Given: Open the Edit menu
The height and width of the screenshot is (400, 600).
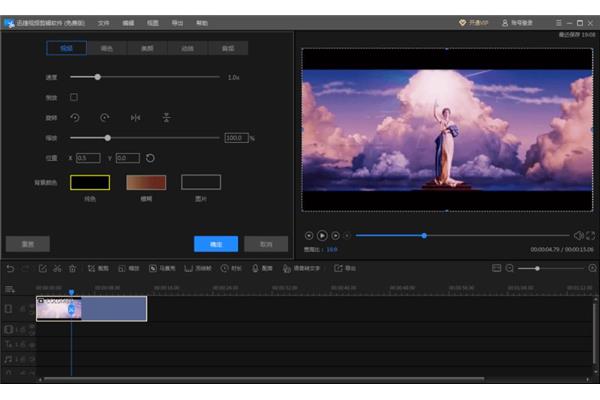Looking at the screenshot, I should pos(128,23).
